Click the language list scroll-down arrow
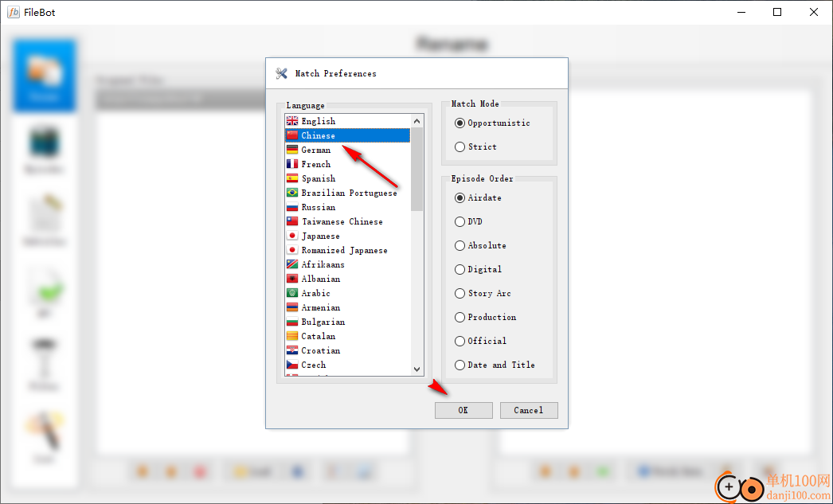Screen dimensions: 833x504 (x=417, y=369)
